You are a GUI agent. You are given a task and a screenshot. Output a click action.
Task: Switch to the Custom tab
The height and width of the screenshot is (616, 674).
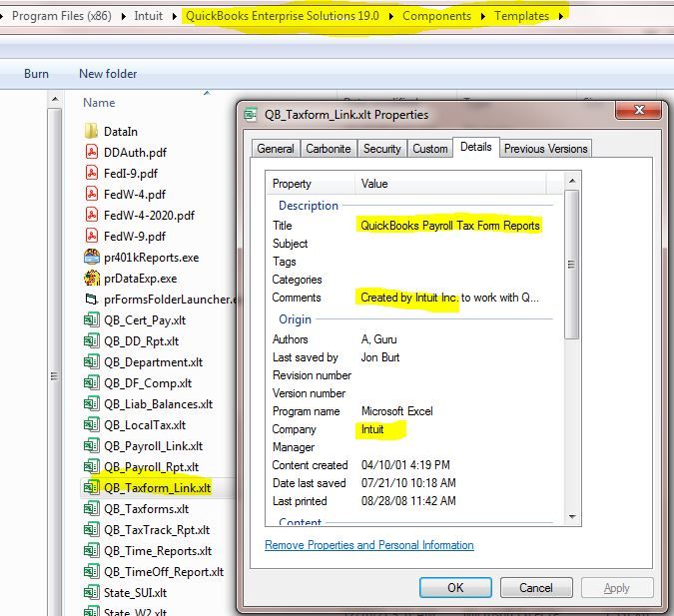pyautogui.click(x=430, y=149)
